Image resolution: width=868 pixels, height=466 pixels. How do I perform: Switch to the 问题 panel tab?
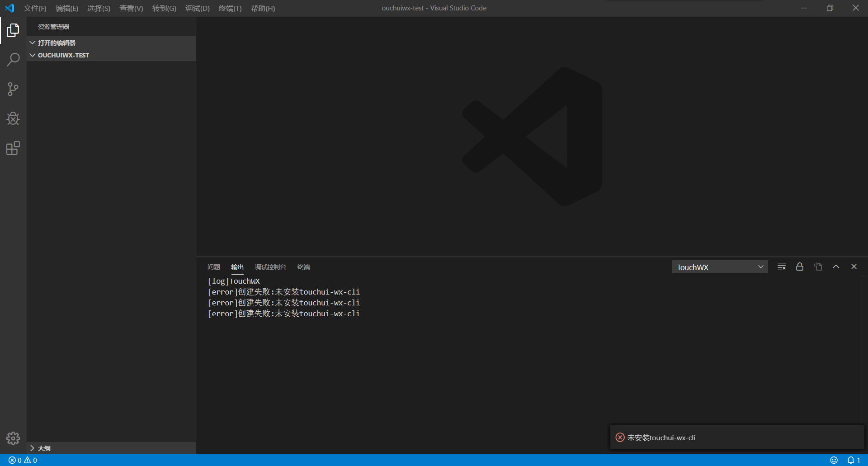(x=214, y=267)
